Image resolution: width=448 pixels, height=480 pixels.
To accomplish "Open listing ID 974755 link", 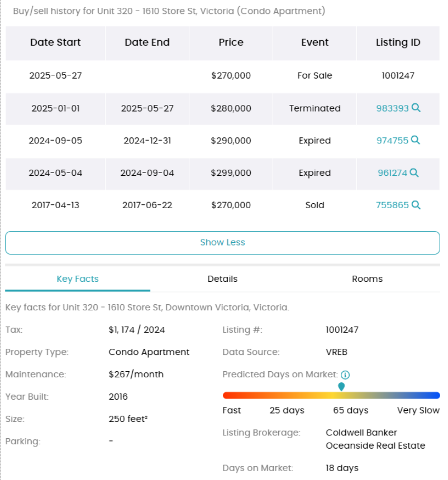I will (x=392, y=140).
